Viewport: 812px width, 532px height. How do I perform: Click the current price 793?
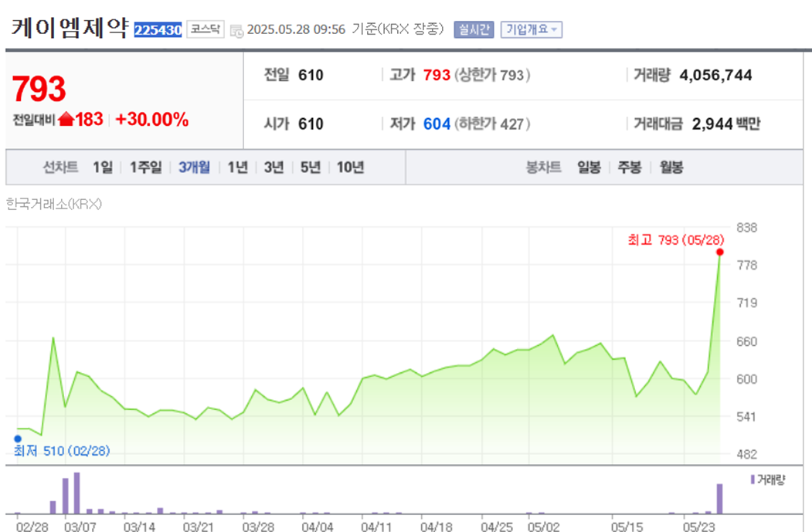coord(39,89)
